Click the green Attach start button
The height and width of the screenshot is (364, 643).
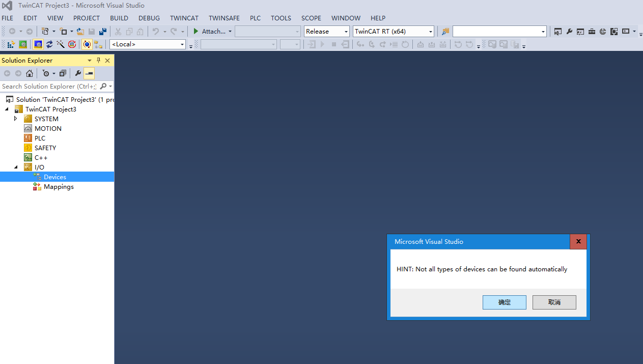(x=196, y=32)
